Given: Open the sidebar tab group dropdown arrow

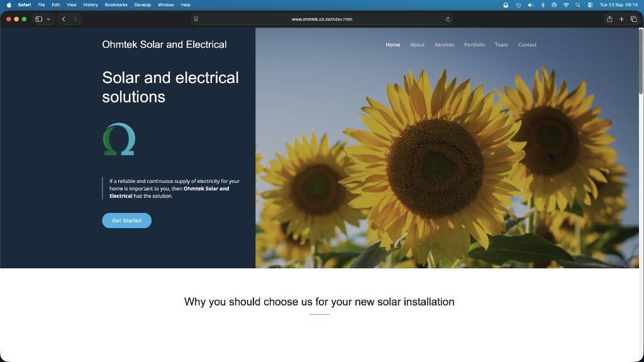Looking at the screenshot, I should pyautogui.click(x=48, y=19).
